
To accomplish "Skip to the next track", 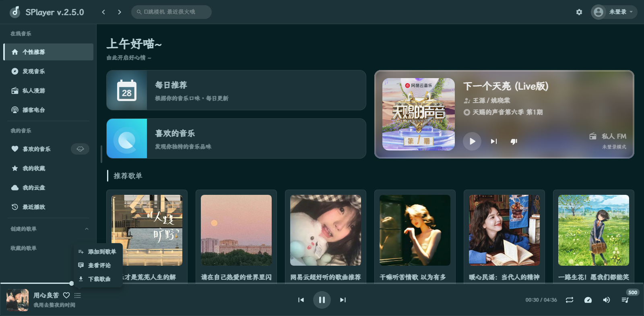I will point(343,300).
